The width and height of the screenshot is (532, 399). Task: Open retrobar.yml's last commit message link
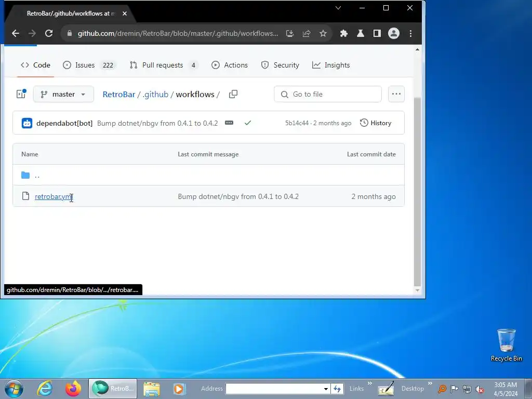click(238, 196)
